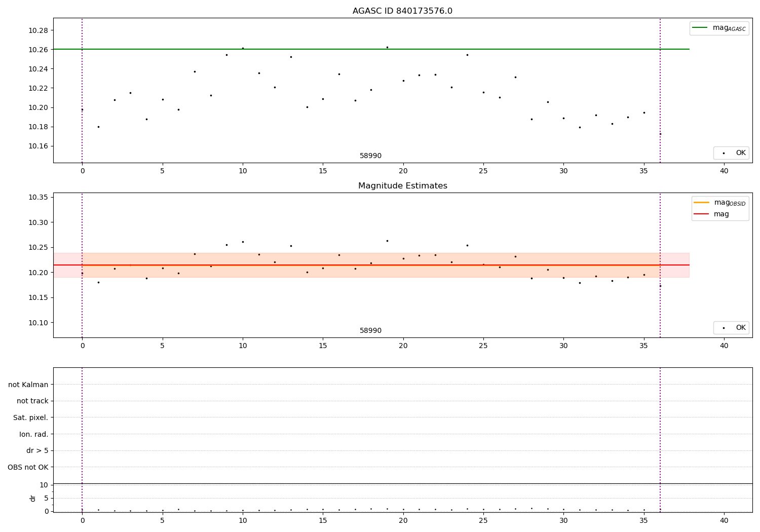Click the orange line sample for mag OBSID legend

pyautogui.click(x=702, y=203)
